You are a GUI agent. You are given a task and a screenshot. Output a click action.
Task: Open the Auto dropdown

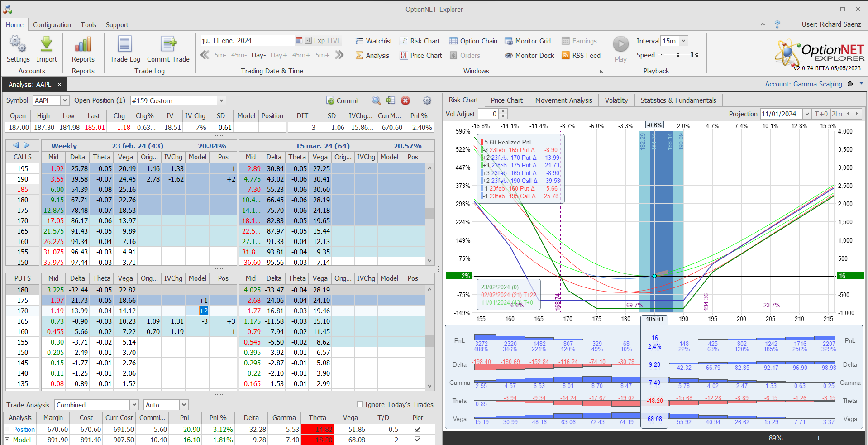tap(184, 405)
